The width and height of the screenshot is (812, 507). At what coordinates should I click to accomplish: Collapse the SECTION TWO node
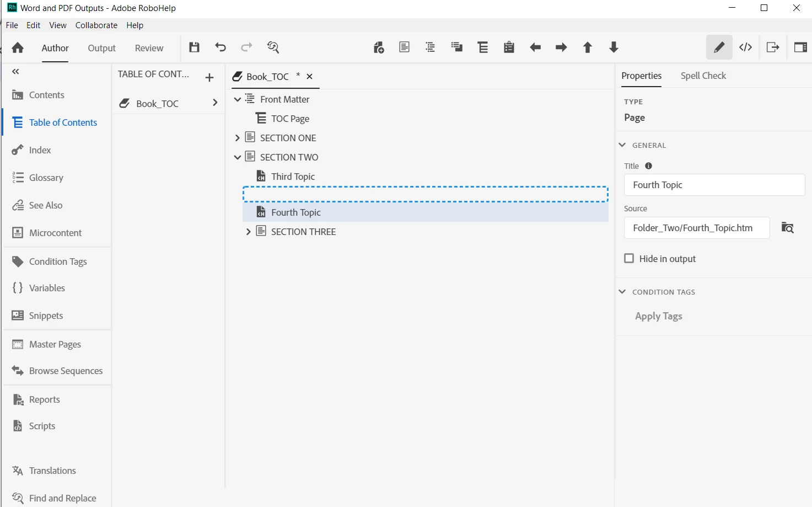[238, 157]
